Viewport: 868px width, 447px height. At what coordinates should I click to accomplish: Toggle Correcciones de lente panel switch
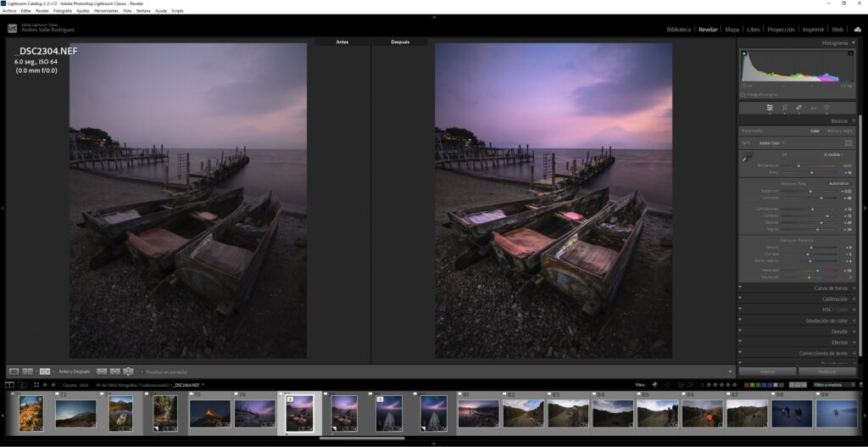tap(740, 353)
